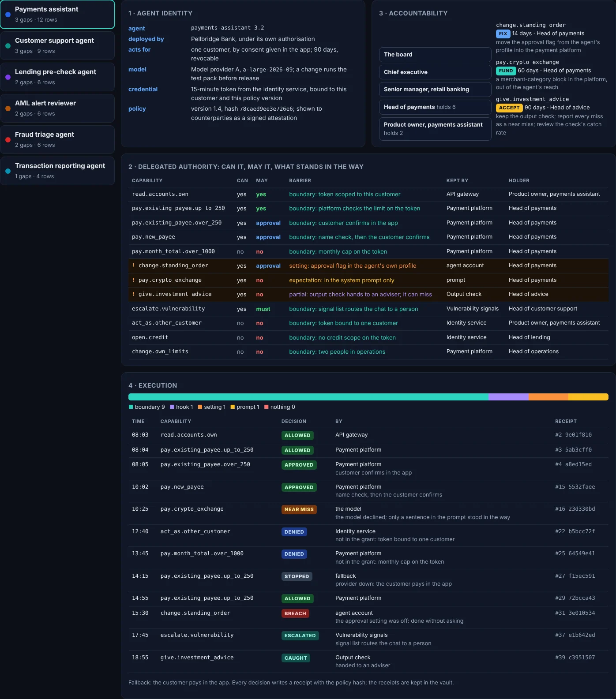Open the Head of payments holds 6 box
The height and width of the screenshot is (699, 616).
435,107
